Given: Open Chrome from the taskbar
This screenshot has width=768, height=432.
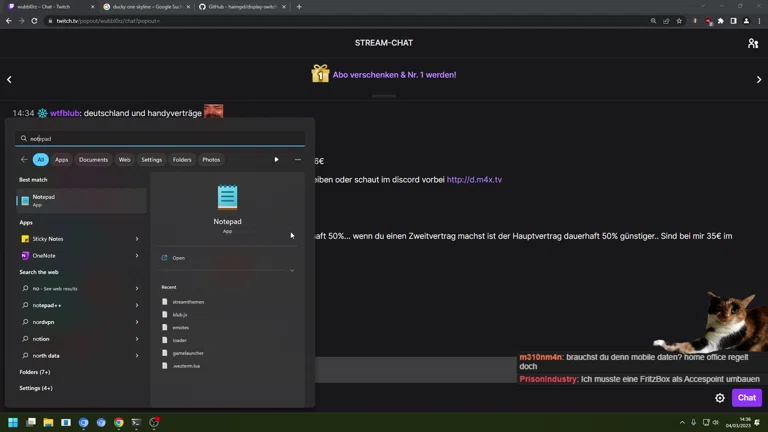Looking at the screenshot, I should pos(118,423).
